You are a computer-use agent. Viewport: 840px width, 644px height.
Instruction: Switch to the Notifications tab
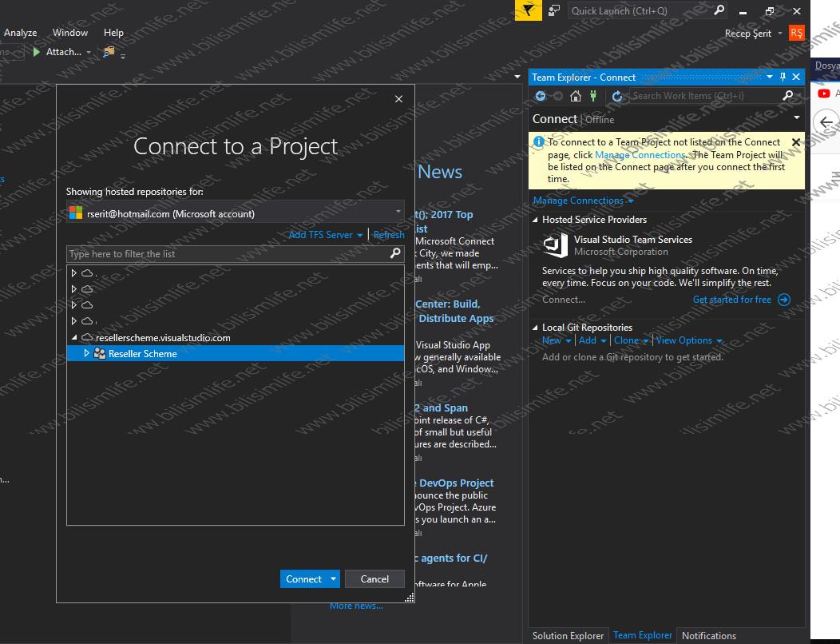[709, 635]
